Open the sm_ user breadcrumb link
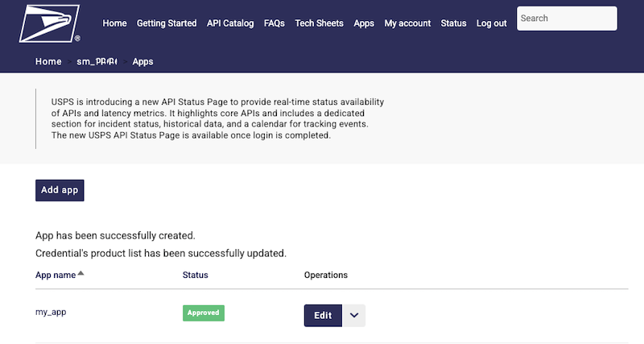 click(97, 62)
